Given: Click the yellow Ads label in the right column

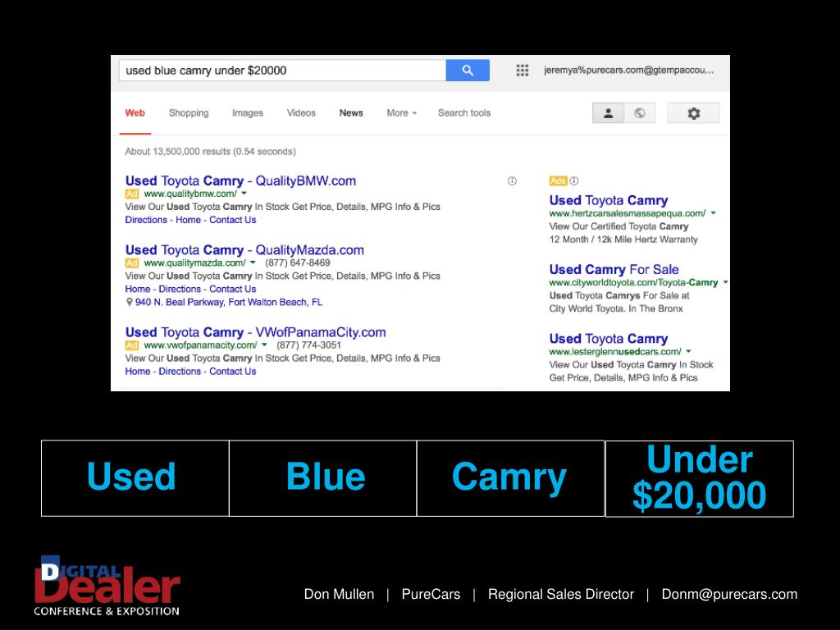Looking at the screenshot, I should pyautogui.click(x=558, y=181).
